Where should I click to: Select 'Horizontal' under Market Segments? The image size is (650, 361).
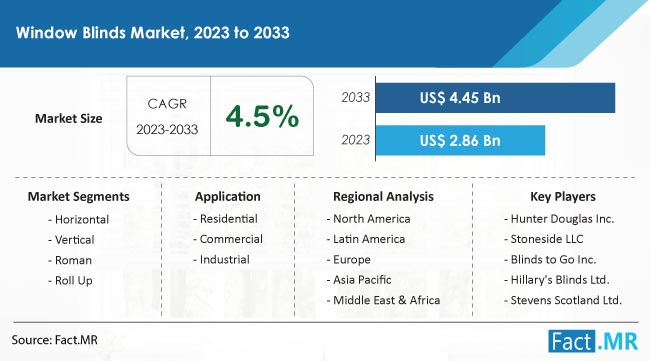[82, 220]
